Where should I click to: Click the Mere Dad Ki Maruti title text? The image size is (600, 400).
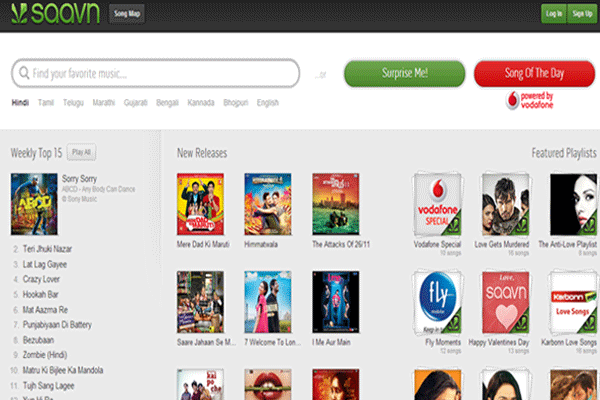203,244
